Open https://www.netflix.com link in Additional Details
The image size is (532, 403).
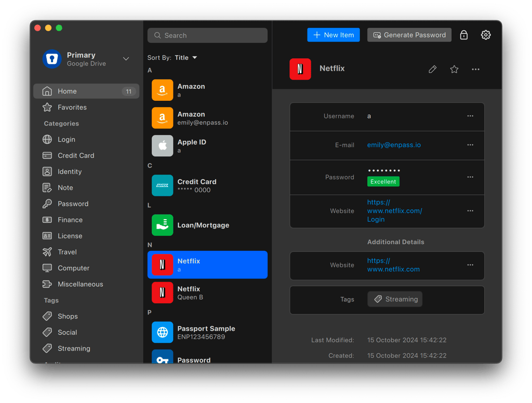tap(393, 265)
